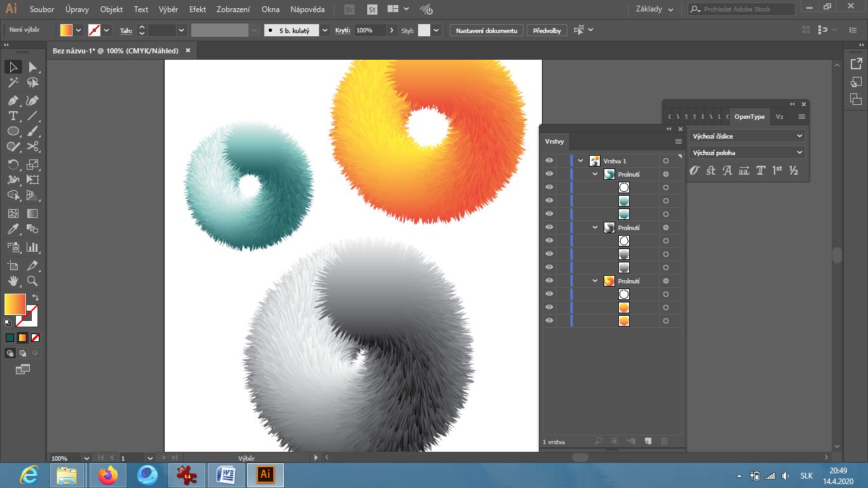
Task: Select the Pen tool
Action: 13,100
